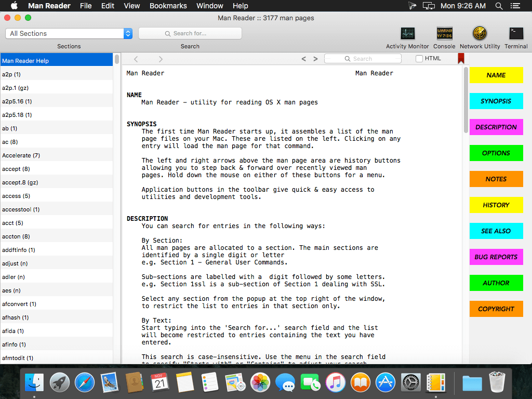Open the Apple menu
This screenshot has width=532, height=399.
(x=14, y=6)
